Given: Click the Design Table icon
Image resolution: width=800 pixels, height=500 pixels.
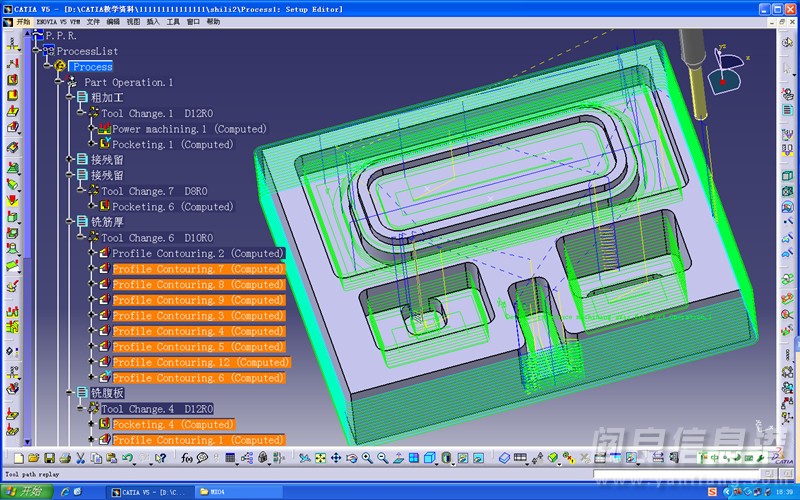Looking at the screenshot, I should 230,458.
